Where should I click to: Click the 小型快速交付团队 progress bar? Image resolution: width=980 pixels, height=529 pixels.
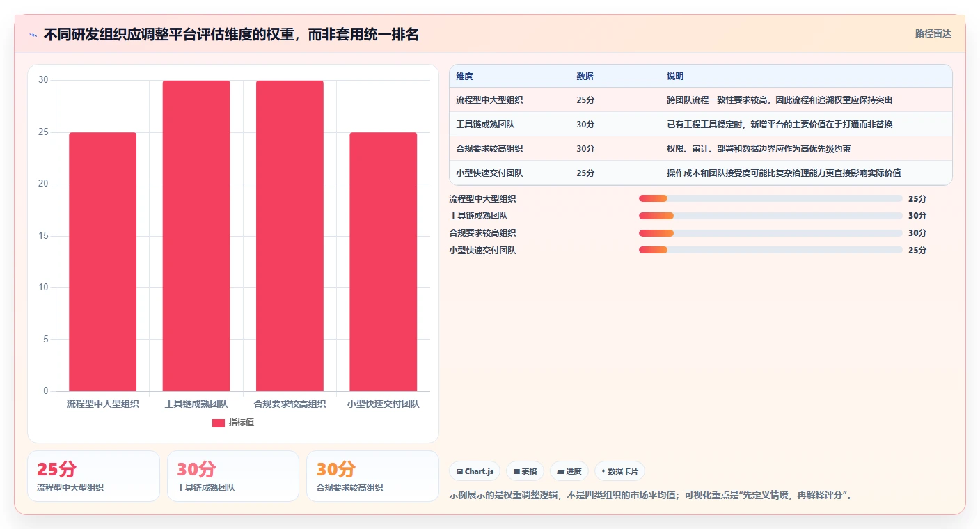[x=770, y=250]
